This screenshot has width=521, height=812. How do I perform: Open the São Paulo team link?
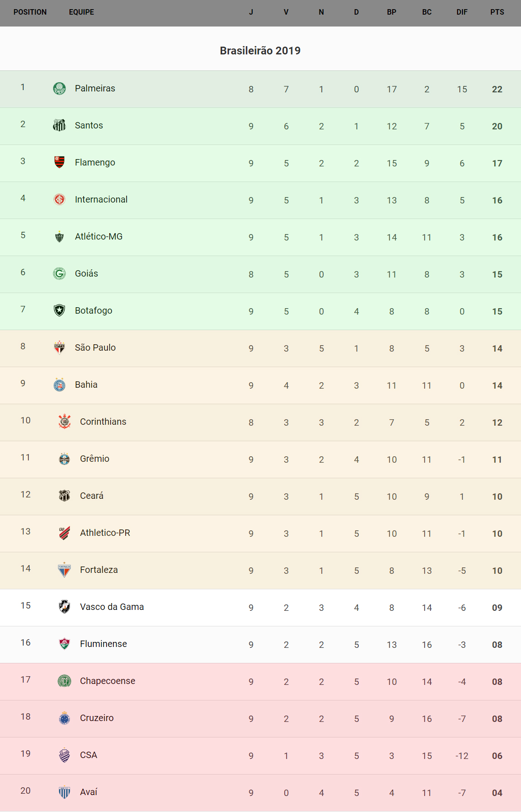[95, 347]
